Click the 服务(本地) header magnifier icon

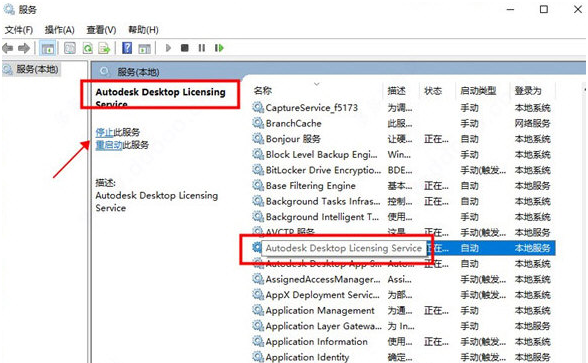pos(105,72)
